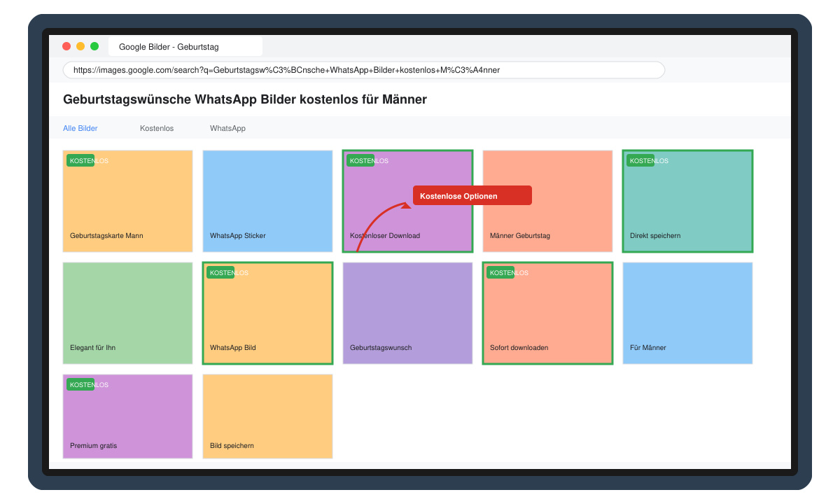This screenshot has width=840, height=504.
Task: Select the Kostenlos filter tab
Action: (x=157, y=128)
